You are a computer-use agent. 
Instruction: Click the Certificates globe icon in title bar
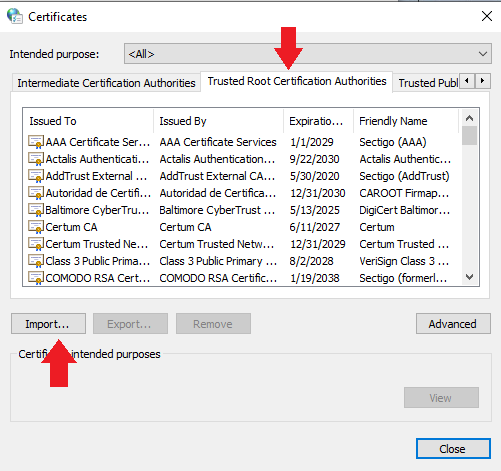15,16
